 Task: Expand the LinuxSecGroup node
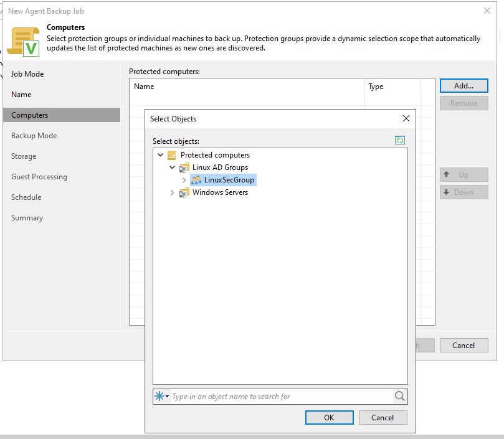(x=184, y=180)
